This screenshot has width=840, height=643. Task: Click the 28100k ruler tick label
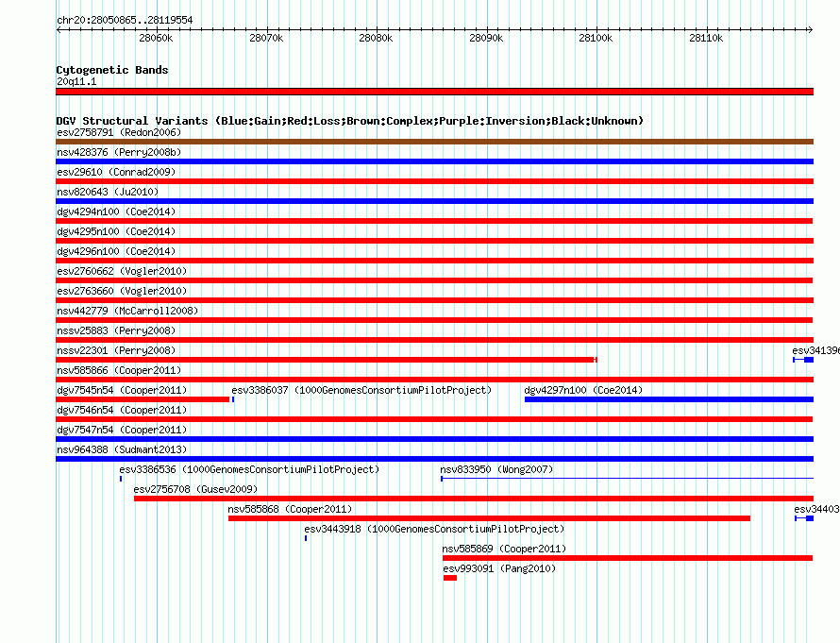596,38
